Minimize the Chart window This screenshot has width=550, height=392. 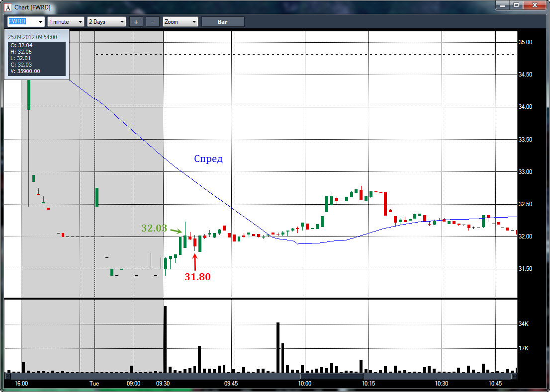pos(502,5)
